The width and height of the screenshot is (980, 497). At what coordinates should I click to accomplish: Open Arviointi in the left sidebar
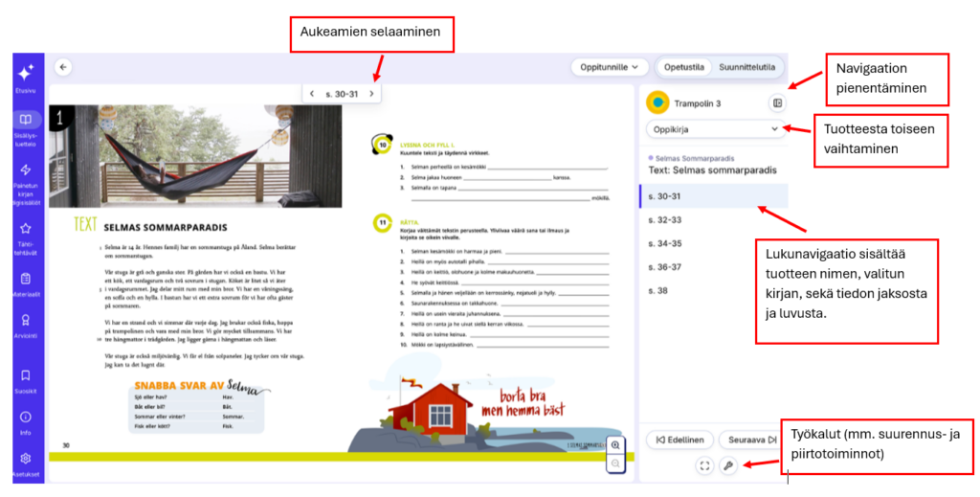click(26, 328)
